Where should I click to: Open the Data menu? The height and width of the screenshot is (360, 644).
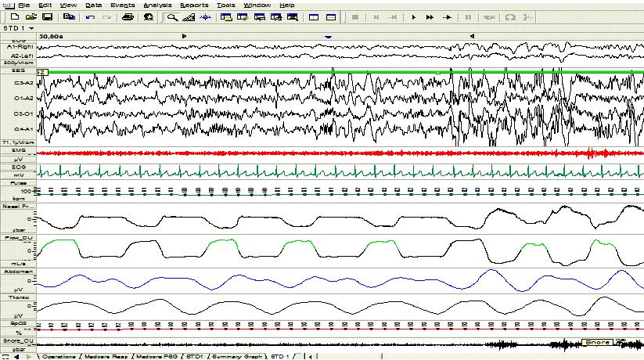[x=94, y=5]
